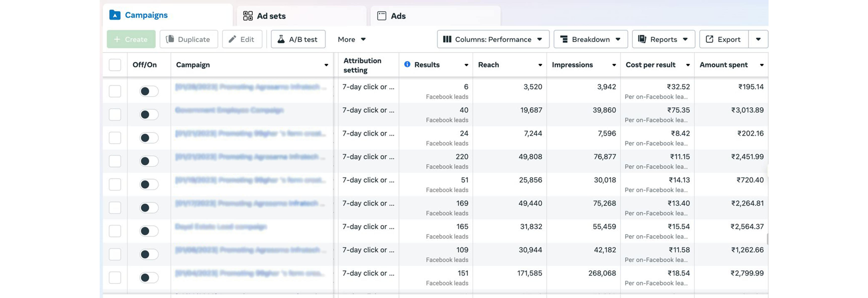Click the Export button
Image resolution: width=868 pixels, height=298 pixels.
[x=723, y=39]
